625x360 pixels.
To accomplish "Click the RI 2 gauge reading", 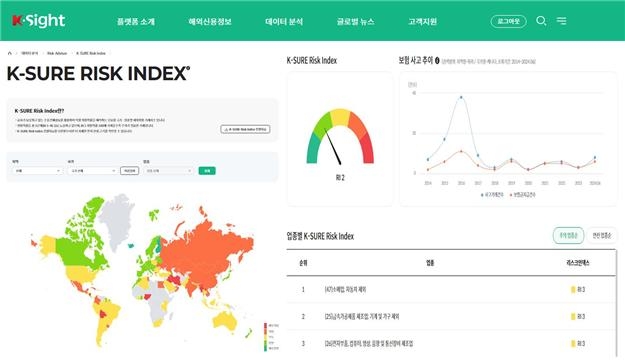I will [x=340, y=178].
